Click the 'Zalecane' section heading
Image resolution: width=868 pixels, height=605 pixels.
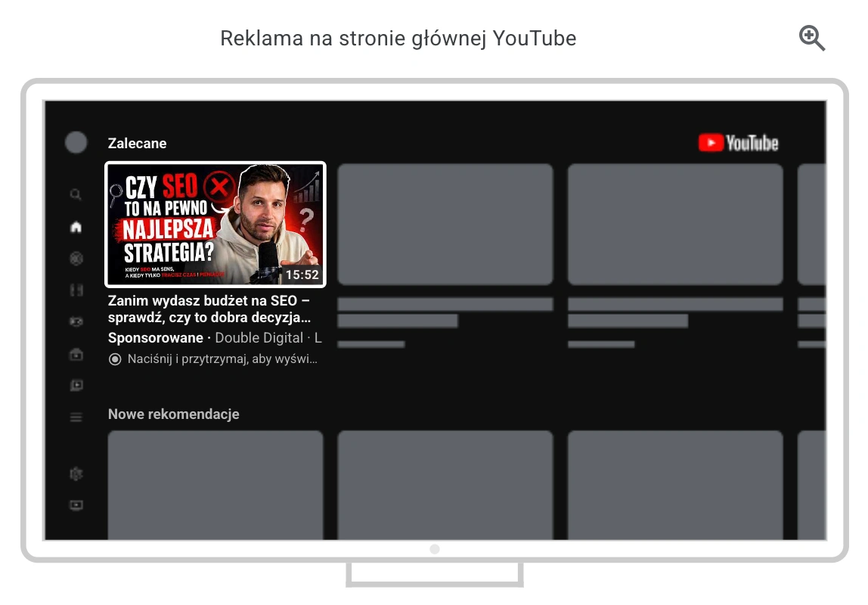click(138, 144)
